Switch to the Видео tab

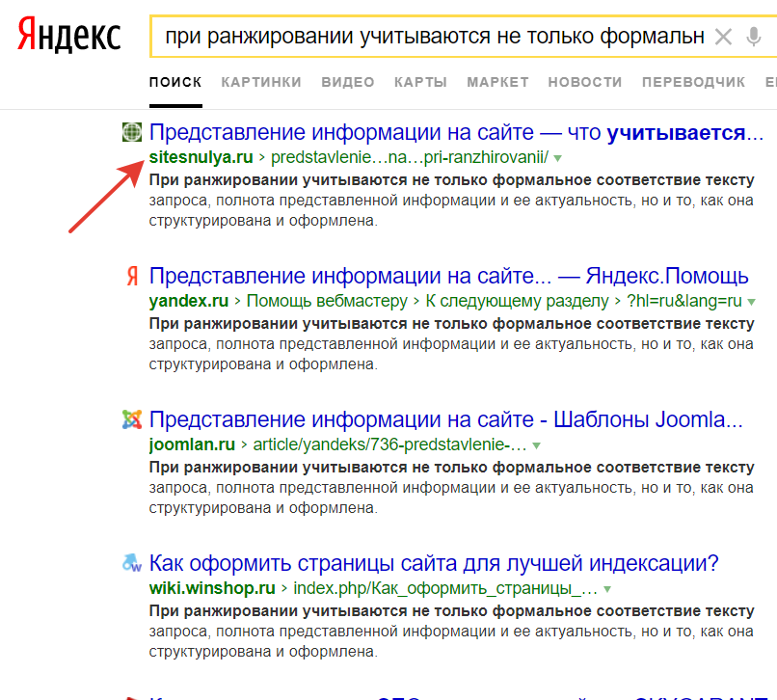tap(347, 82)
